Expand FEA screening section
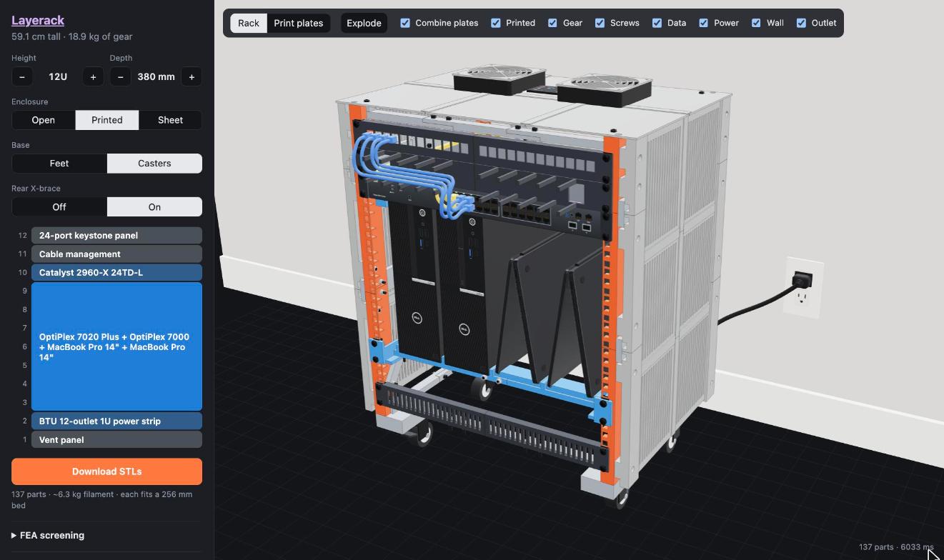This screenshot has height=560, width=944. [x=48, y=535]
